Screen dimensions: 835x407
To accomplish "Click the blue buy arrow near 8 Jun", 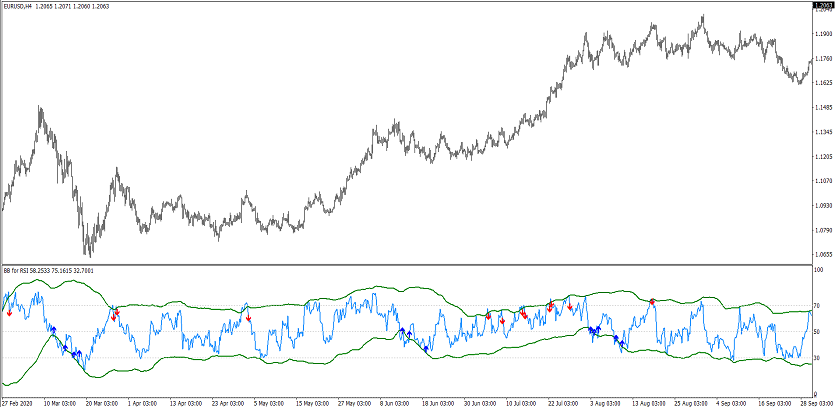I will (x=403, y=331).
